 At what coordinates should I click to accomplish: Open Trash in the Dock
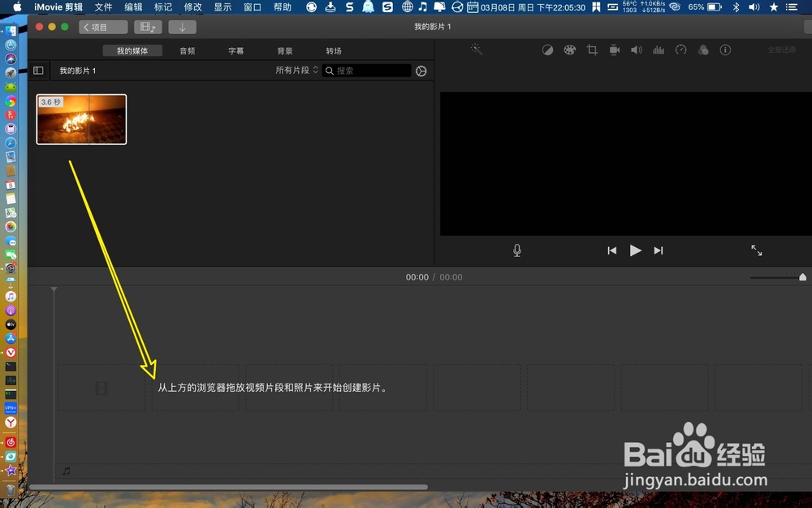(x=11, y=489)
